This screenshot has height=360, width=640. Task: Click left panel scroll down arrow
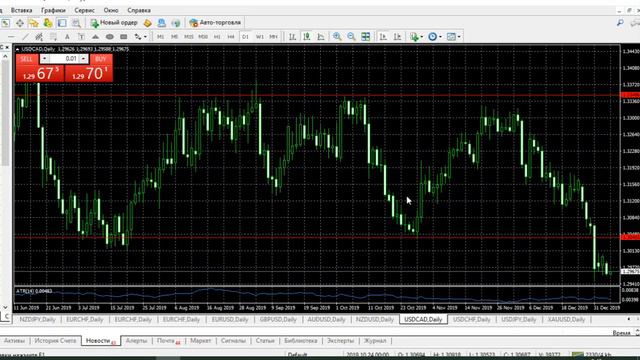(x=5, y=307)
